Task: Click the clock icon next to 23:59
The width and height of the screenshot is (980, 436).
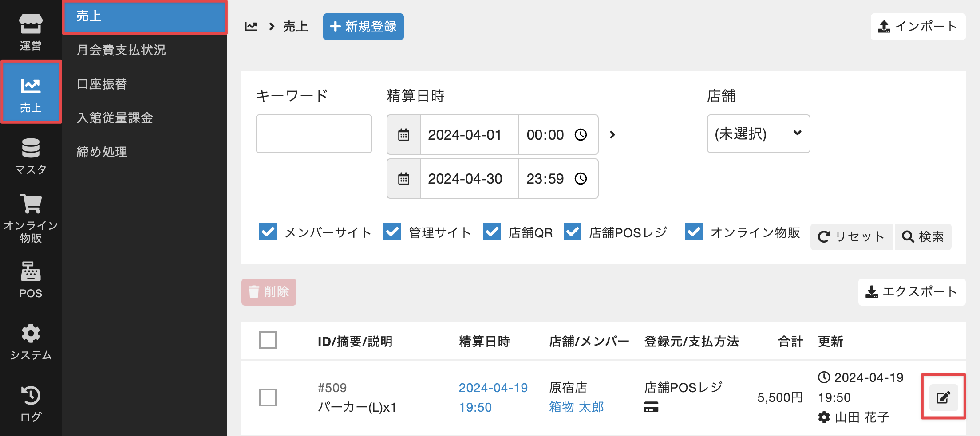Action: coord(581,179)
